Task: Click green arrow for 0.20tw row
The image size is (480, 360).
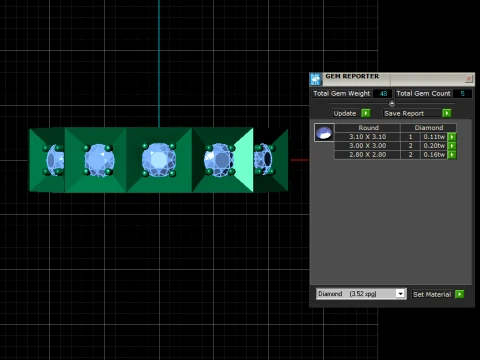Action: (452, 146)
